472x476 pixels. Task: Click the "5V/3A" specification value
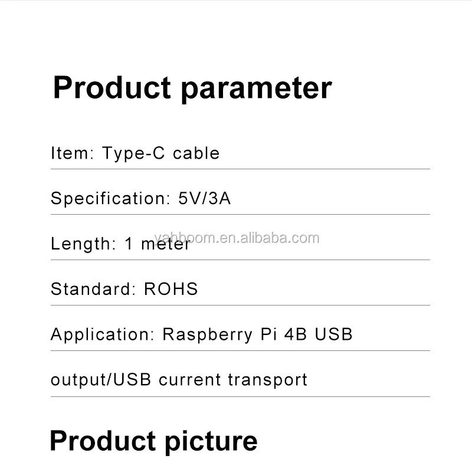click(204, 198)
